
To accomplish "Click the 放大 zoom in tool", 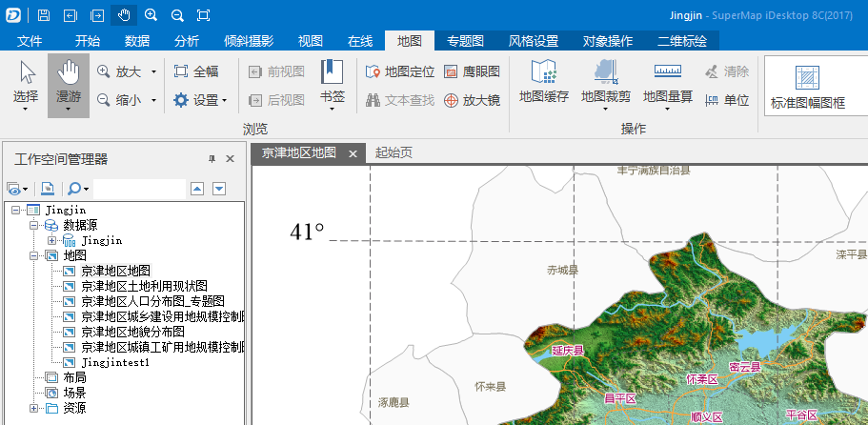I will coord(119,71).
